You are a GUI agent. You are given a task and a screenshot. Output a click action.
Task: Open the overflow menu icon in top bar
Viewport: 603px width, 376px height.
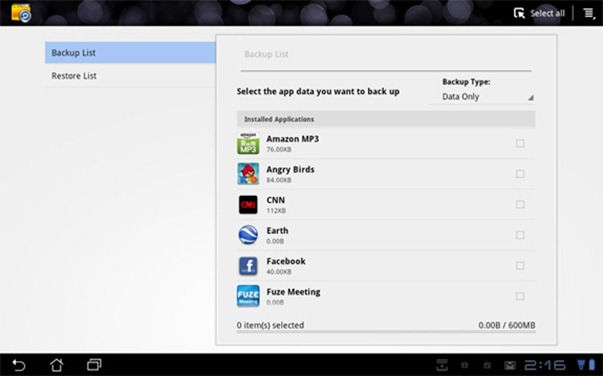pyautogui.click(x=588, y=13)
